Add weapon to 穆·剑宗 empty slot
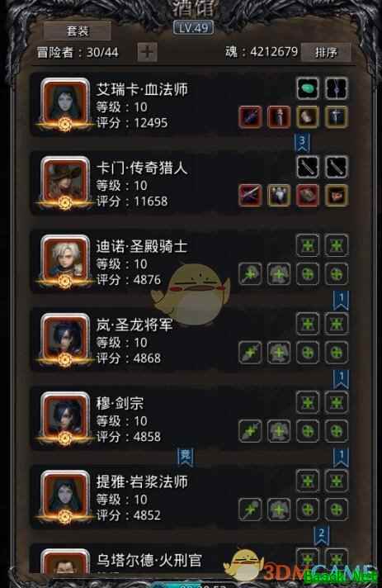The height and width of the screenshot is (588, 382). pos(250,431)
